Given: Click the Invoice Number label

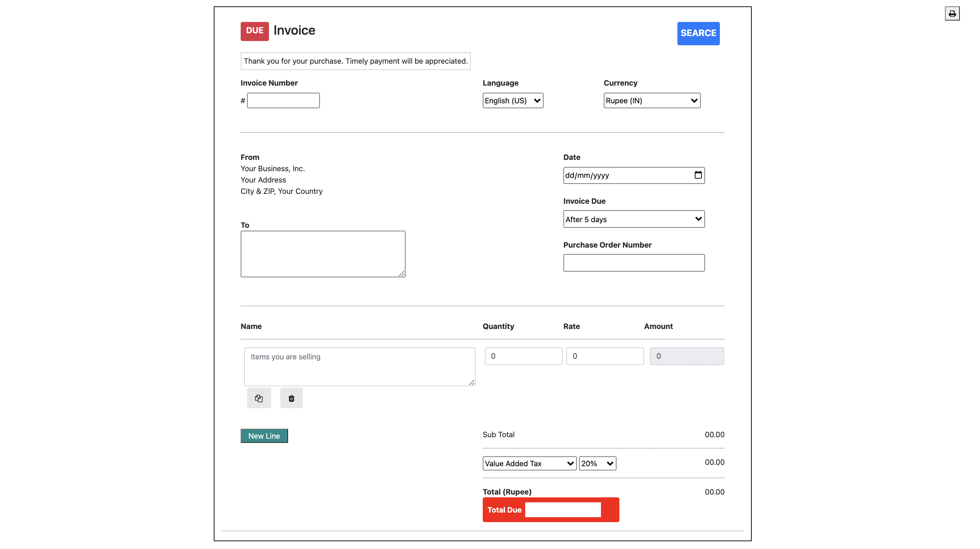Looking at the screenshot, I should tap(269, 83).
